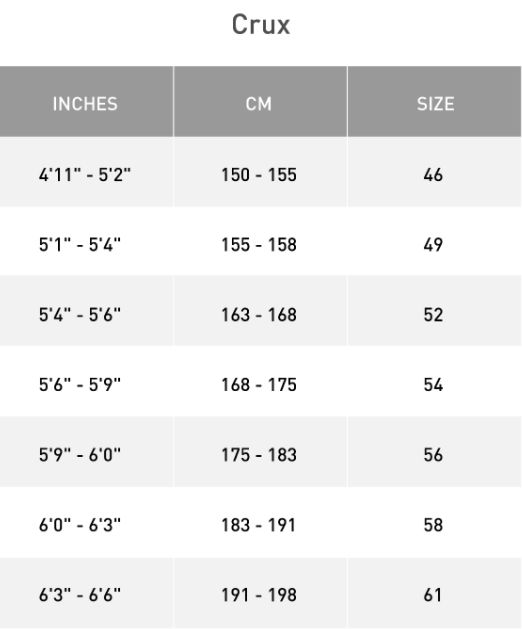Click the 5'1" - 5'4" height cell
Screen dimensions: 522x629
[87, 242]
